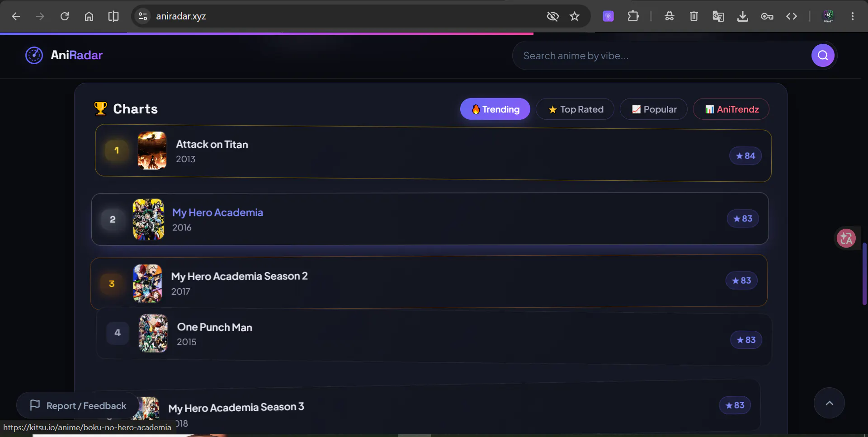Open the site information icon
Screen dimensions: 868x437
click(143, 16)
